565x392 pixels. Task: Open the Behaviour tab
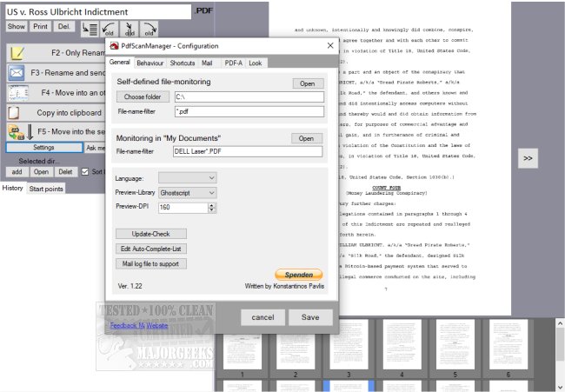pos(150,63)
